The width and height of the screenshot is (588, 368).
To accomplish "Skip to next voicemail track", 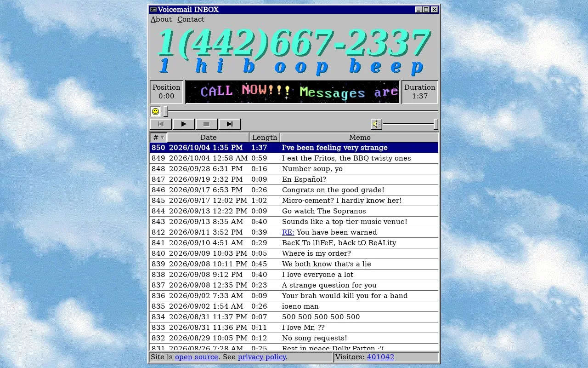I will (230, 124).
